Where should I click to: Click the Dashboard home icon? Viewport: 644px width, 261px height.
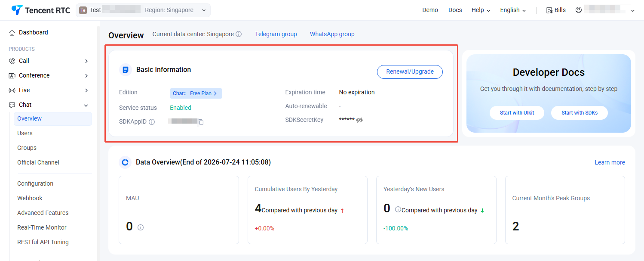point(12,33)
